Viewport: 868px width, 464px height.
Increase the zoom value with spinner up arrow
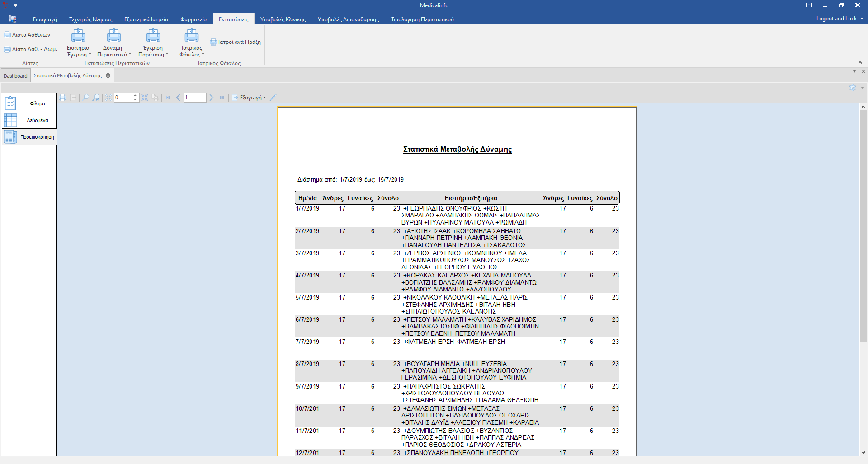coord(135,95)
